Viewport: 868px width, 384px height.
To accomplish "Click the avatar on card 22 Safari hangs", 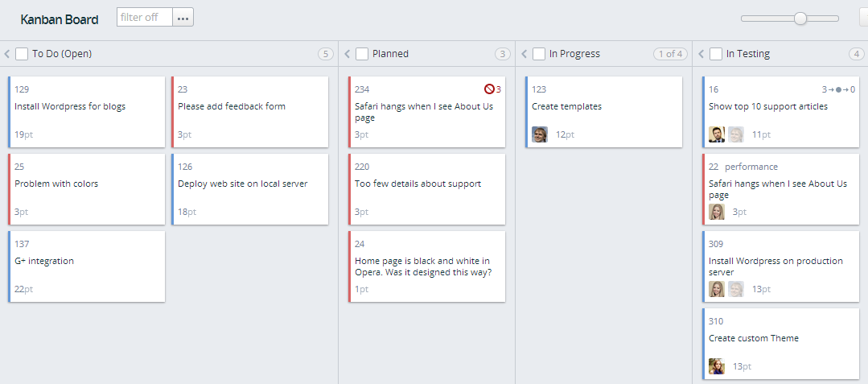I will pos(717,212).
